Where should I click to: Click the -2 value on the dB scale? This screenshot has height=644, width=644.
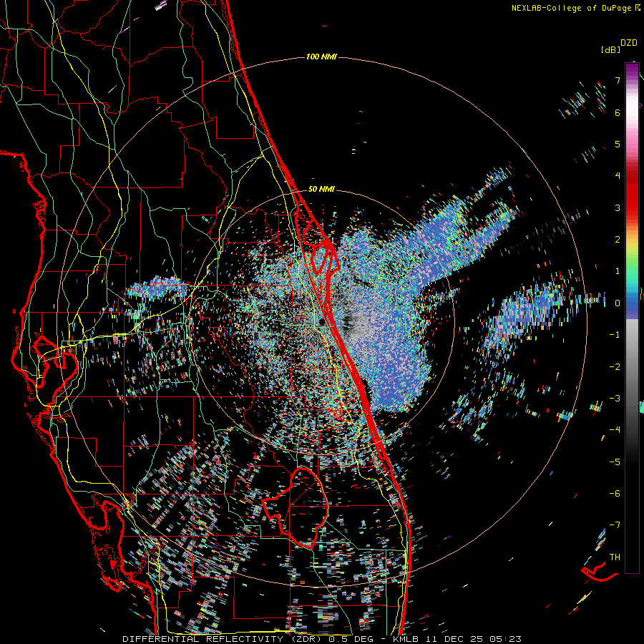615,367
